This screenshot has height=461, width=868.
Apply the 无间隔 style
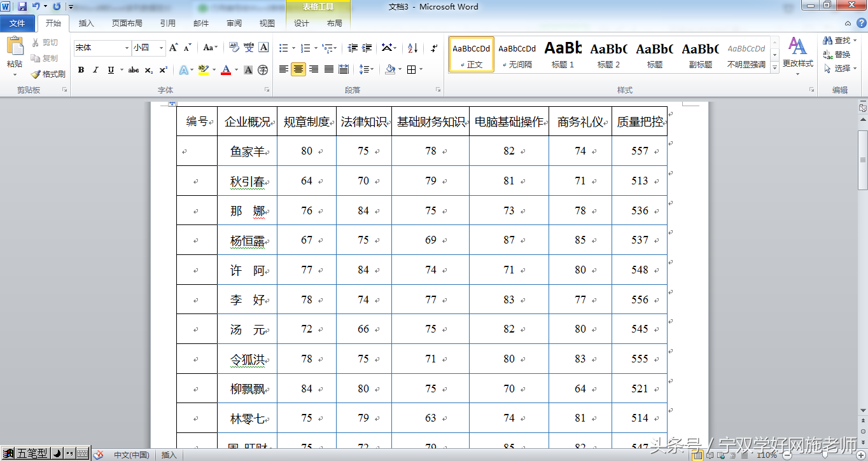(517, 54)
